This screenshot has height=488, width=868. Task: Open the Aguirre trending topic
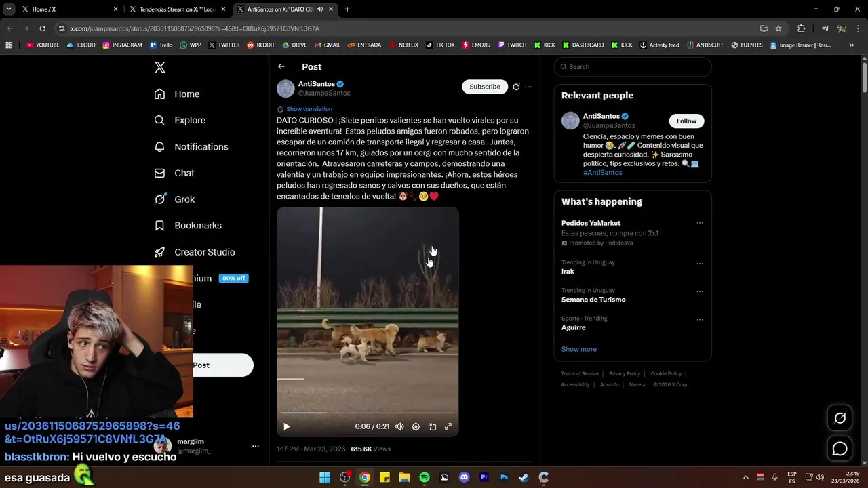pyautogui.click(x=573, y=327)
